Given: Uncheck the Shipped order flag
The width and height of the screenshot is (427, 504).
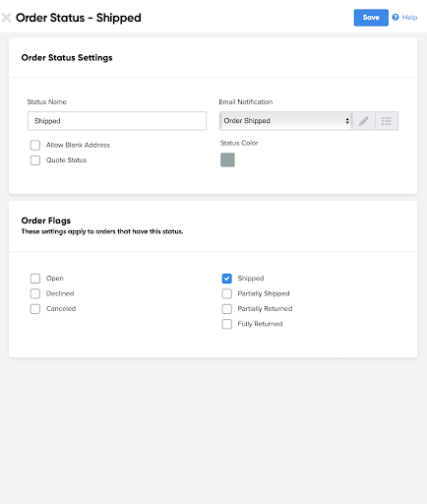Looking at the screenshot, I should (x=227, y=279).
